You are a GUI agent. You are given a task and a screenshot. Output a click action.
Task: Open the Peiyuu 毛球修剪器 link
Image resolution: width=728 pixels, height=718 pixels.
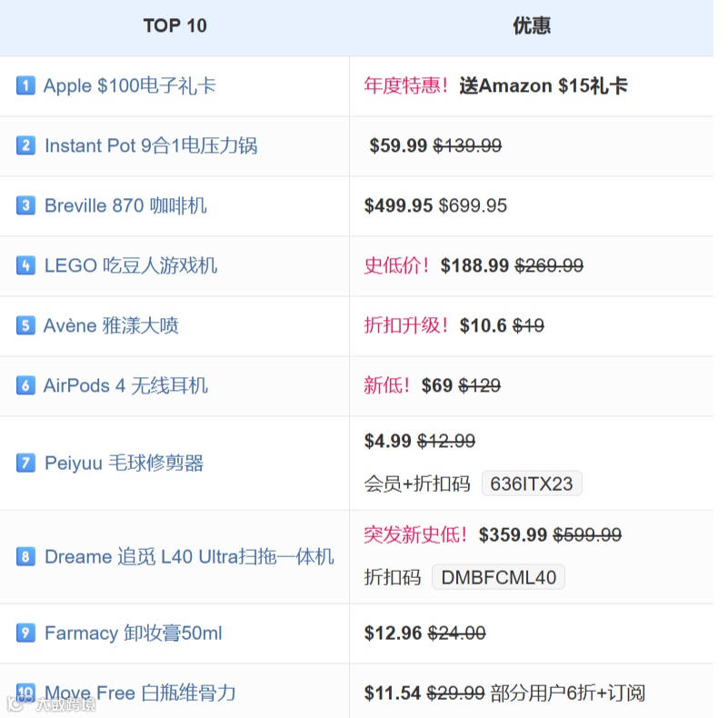pos(124,464)
